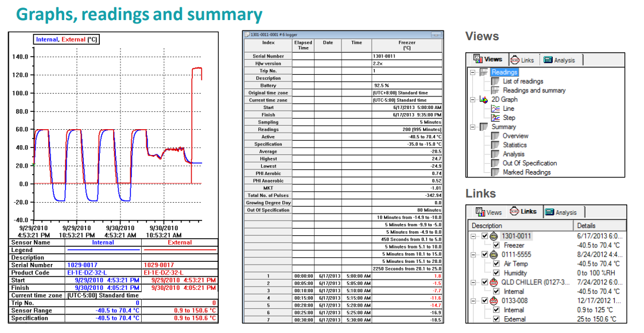Screen dimensions: 644x333
Task: Click the QLD CHILLER logger device icon
Action: pos(494,282)
